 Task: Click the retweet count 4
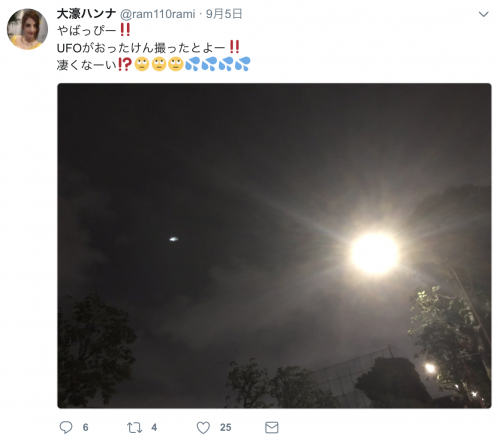[x=154, y=428]
